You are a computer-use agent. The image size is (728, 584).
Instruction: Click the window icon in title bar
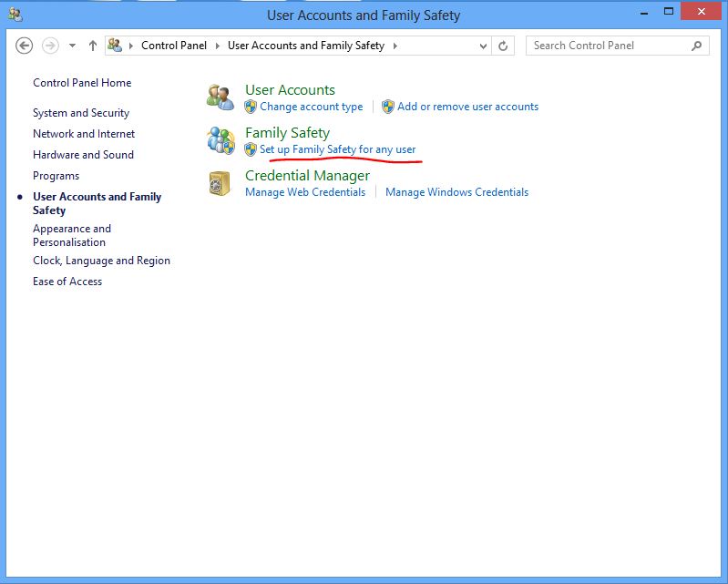click(x=15, y=15)
